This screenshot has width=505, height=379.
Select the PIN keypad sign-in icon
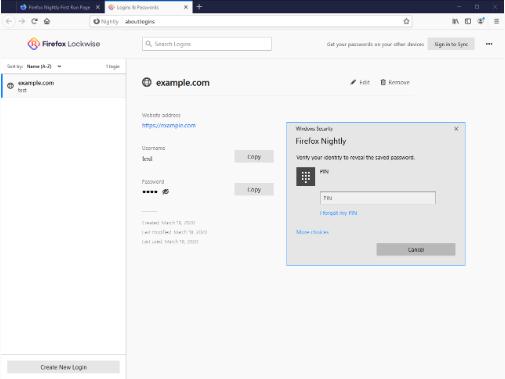(305, 176)
